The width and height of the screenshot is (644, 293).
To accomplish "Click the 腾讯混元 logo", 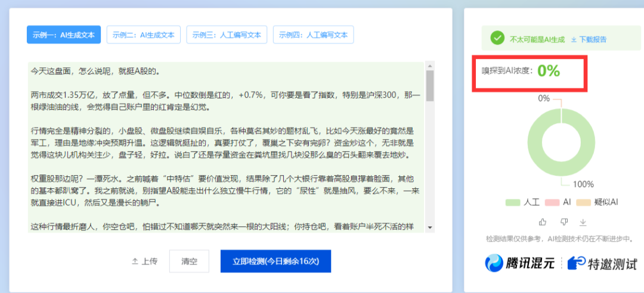I will 521,263.
